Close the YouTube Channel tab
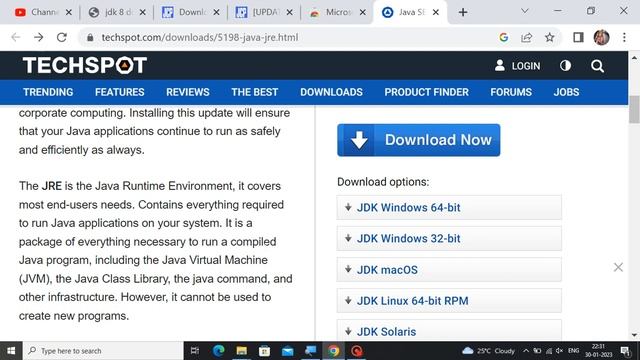The image size is (640, 360). 69,13
